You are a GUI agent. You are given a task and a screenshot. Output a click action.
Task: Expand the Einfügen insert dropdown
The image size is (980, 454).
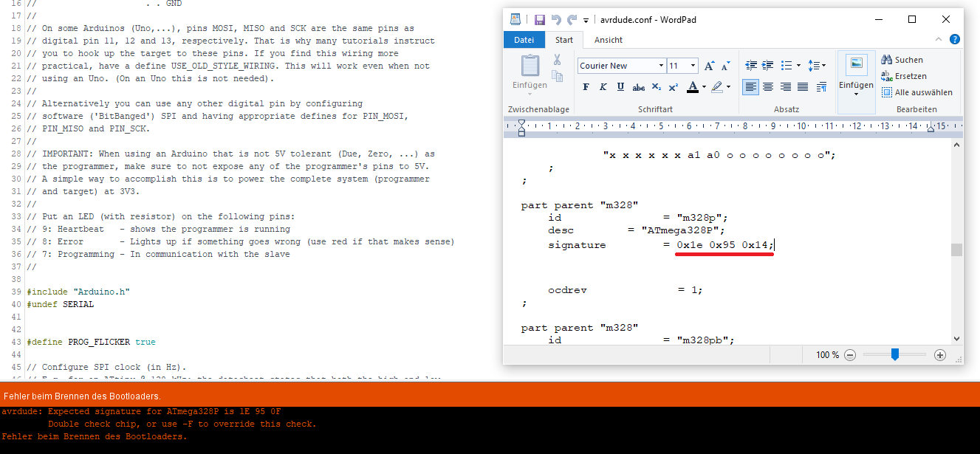point(857,94)
